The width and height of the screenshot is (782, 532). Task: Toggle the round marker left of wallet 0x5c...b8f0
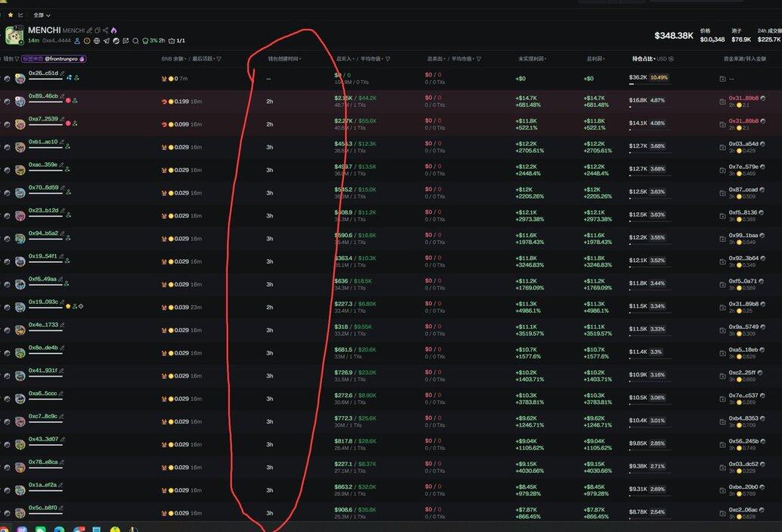8,513
